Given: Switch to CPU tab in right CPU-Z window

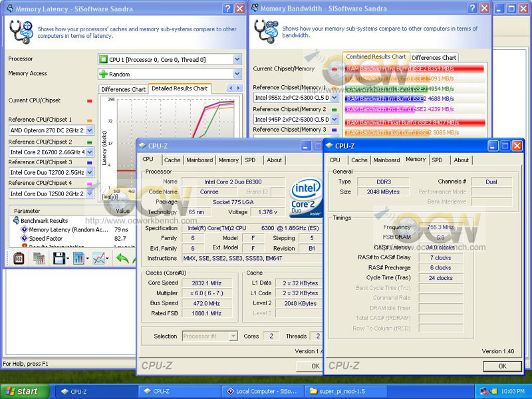Looking at the screenshot, I should pos(334,160).
